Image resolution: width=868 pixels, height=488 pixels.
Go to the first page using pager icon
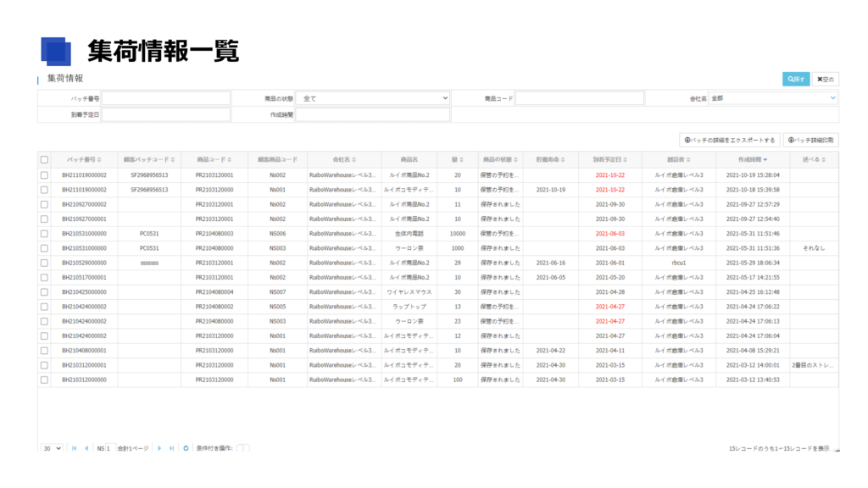[75, 448]
